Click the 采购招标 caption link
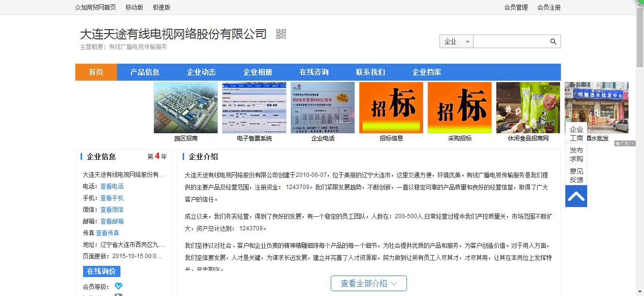The image size is (644, 296). pyautogui.click(x=460, y=139)
